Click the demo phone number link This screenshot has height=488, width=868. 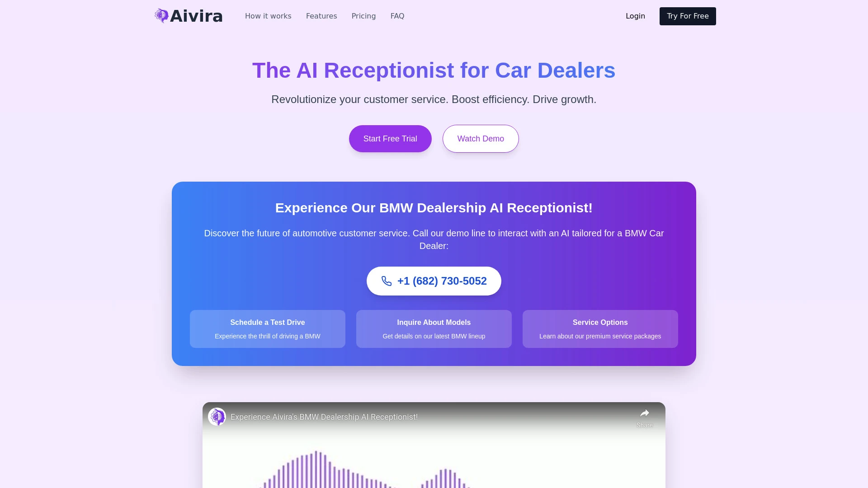pos(434,281)
